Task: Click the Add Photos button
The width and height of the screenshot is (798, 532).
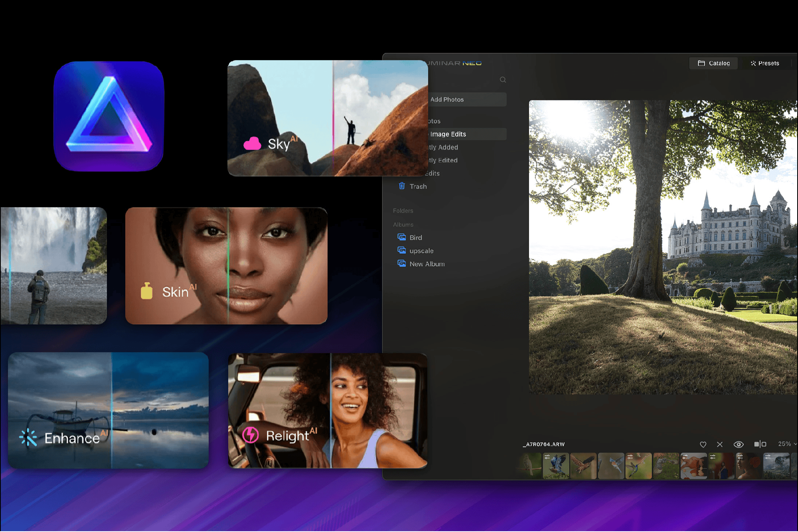Action: [x=448, y=99]
